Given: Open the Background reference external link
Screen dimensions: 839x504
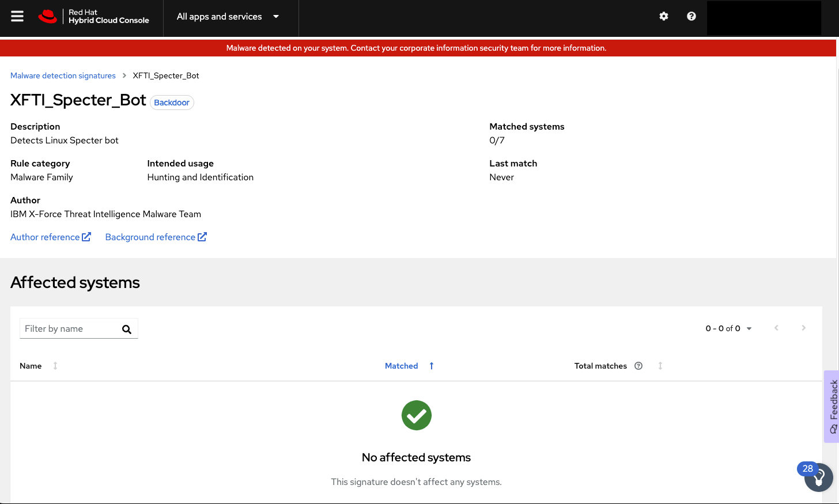Looking at the screenshot, I should (156, 237).
